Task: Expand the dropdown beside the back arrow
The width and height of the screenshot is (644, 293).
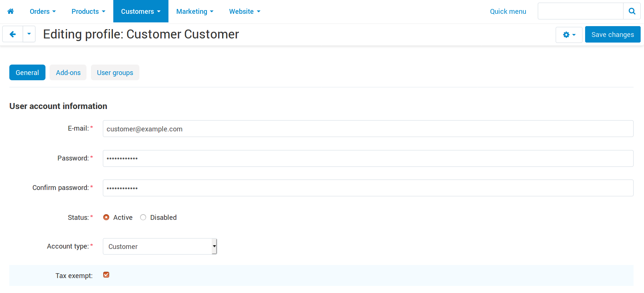Action: (29, 34)
